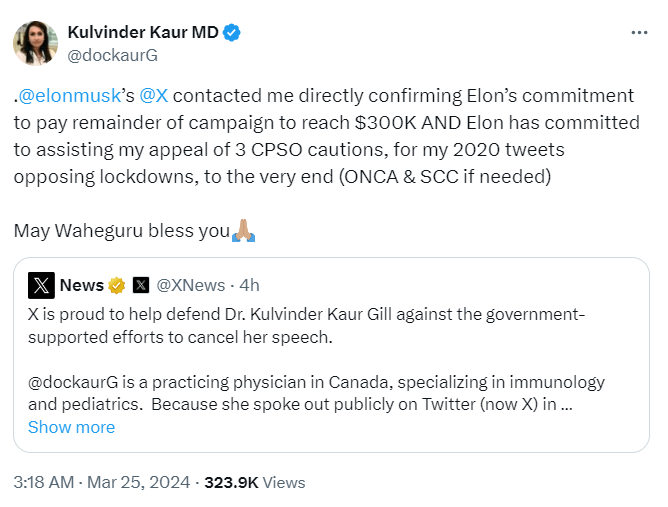The image size is (668, 507).
Task: Click the @XNews handle in the quoted post
Action: pyautogui.click(x=191, y=286)
